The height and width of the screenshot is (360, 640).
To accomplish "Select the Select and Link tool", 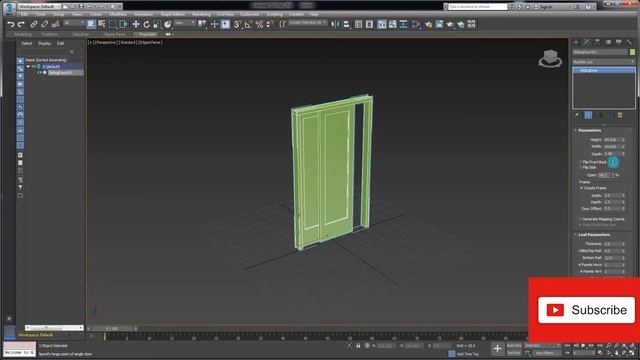I will (x=34, y=24).
